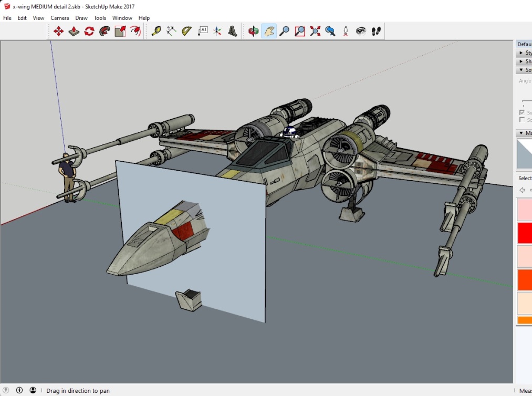Select the Walk footprints tool
The image size is (532, 396).
(x=376, y=31)
